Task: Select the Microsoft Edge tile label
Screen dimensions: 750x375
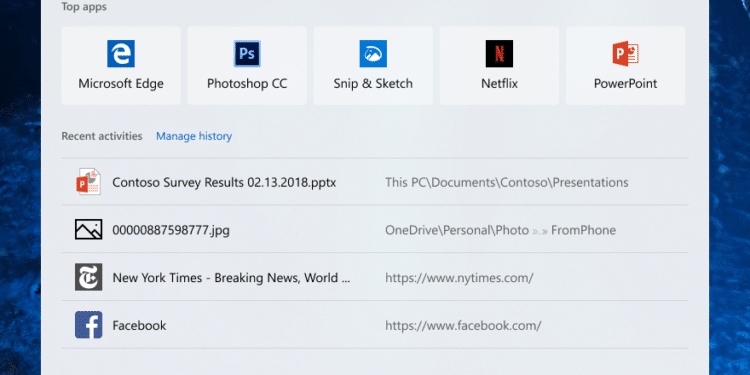Action: tap(121, 84)
